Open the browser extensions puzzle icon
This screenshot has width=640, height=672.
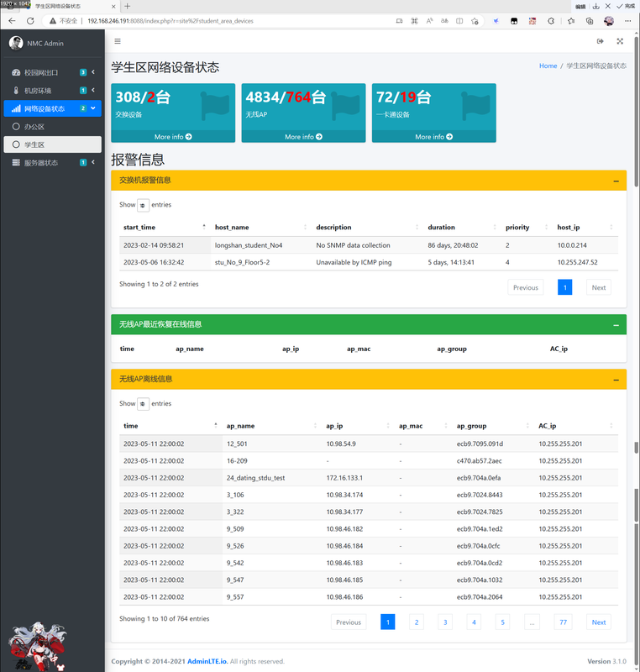551,20
